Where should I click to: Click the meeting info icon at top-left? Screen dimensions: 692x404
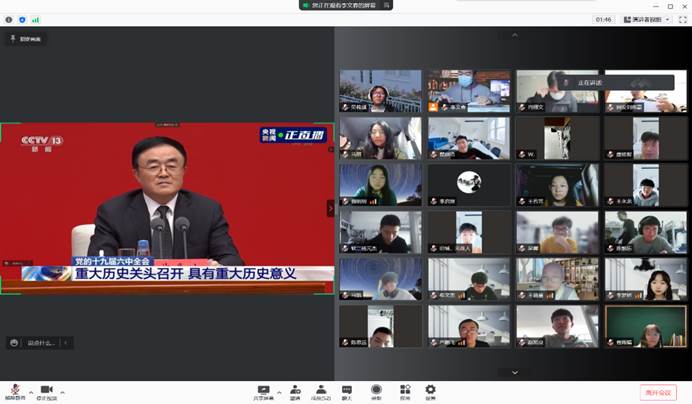pos(7,19)
